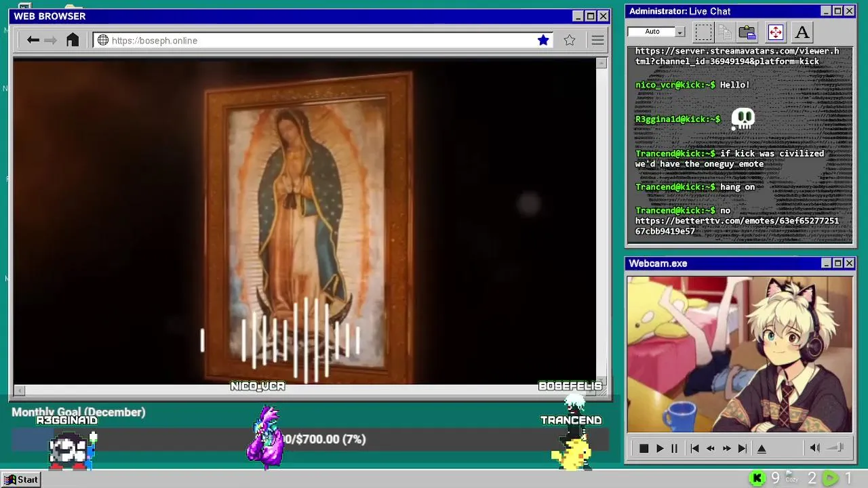This screenshot has height=488, width=868.
Task: Click the globe icon in the address bar
Action: coord(103,40)
